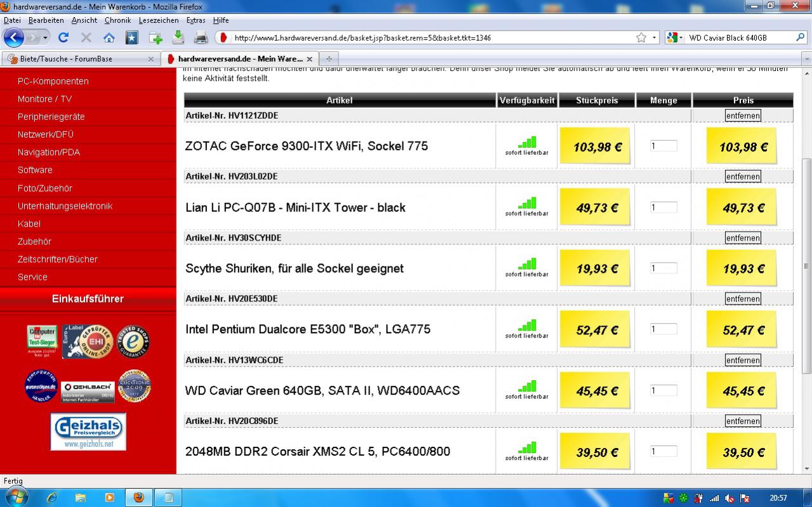Reload the current page
The image size is (812, 507).
point(63,37)
